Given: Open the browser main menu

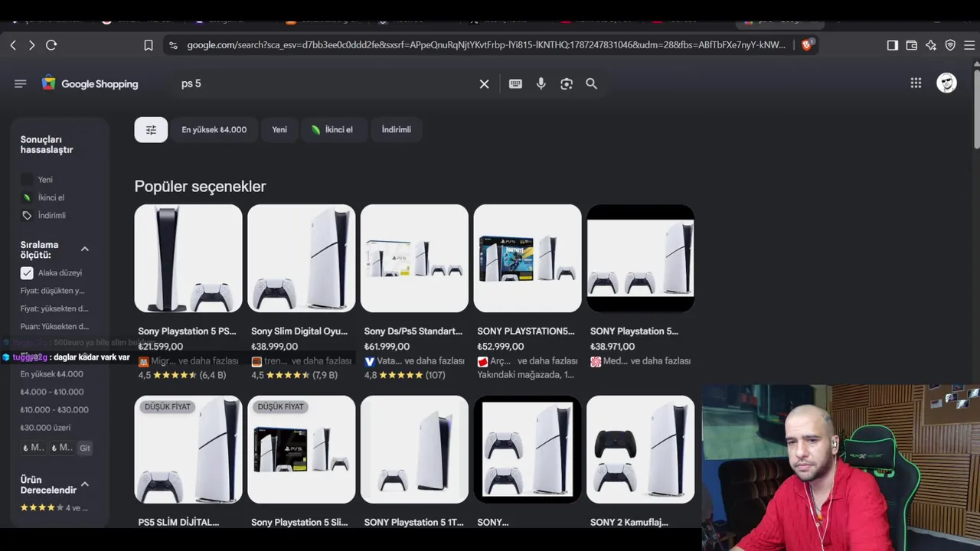Looking at the screenshot, I should [x=969, y=45].
